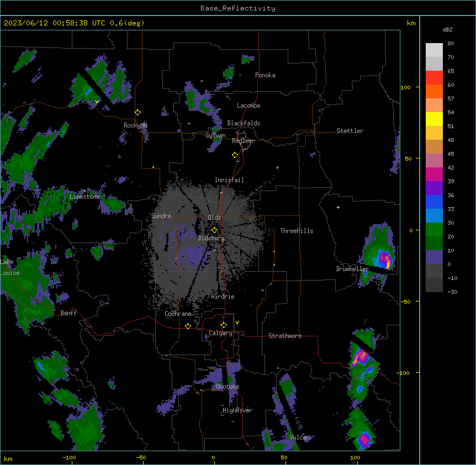
Task: Select the yellow diamond marker below RedDeer
Action: [235, 155]
